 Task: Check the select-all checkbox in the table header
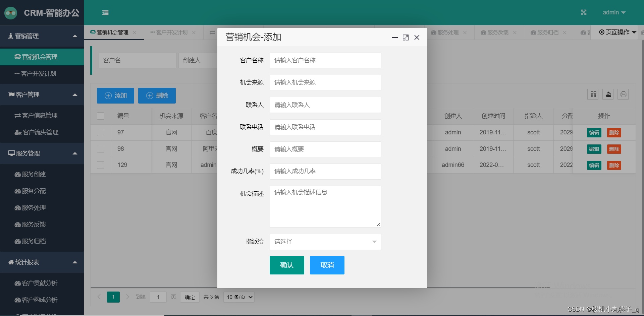(x=100, y=116)
